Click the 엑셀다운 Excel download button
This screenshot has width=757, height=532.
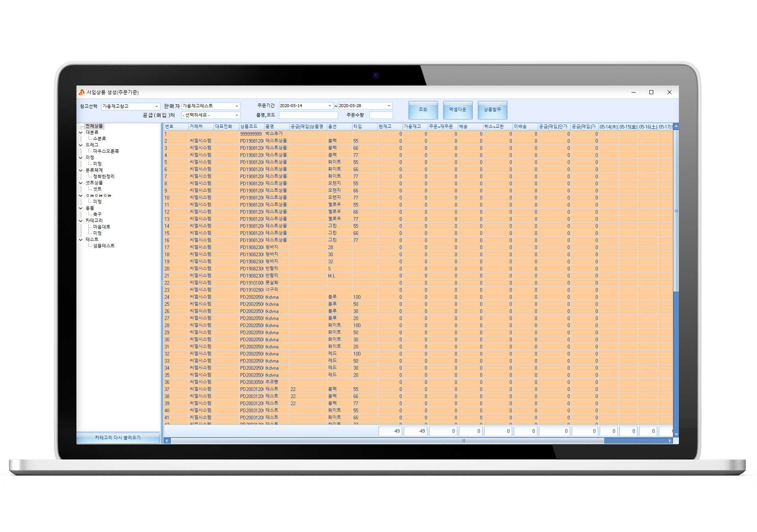pos(457,110)
